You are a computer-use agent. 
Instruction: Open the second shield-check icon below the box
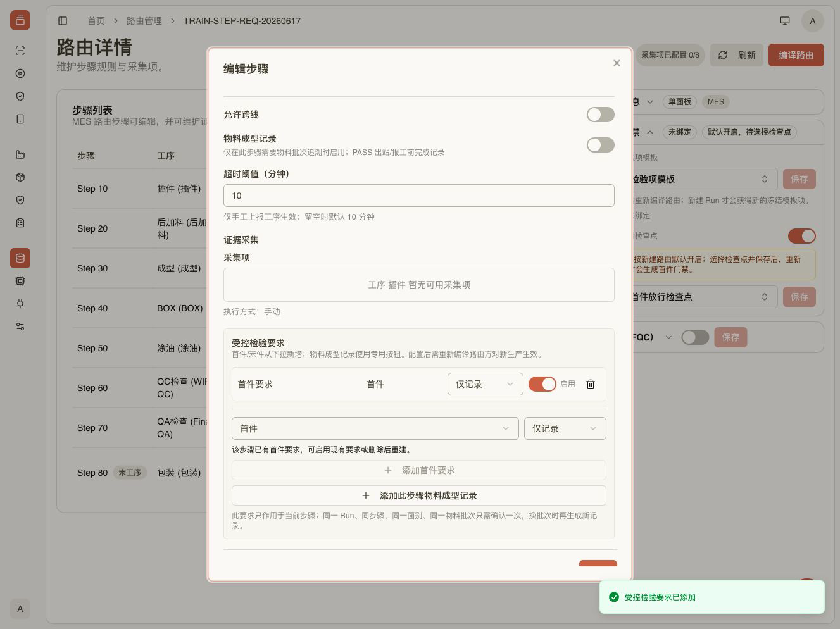pos(20,200)
